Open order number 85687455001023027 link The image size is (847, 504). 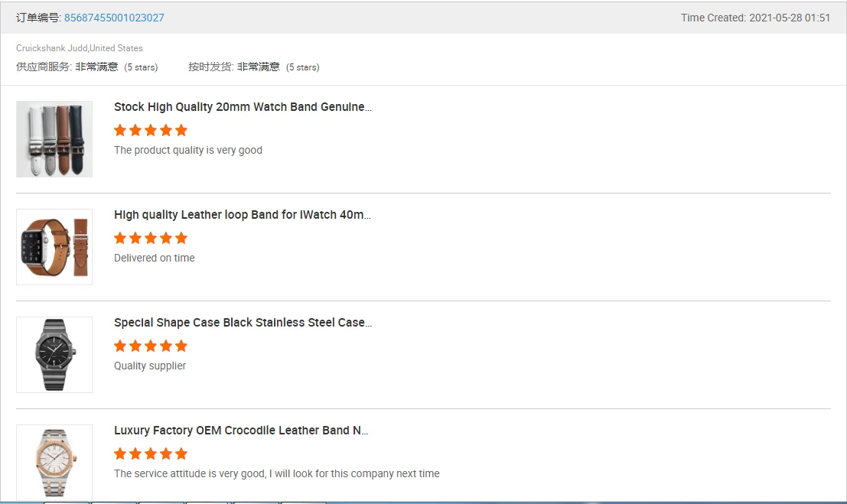click(x=114, y=18)
